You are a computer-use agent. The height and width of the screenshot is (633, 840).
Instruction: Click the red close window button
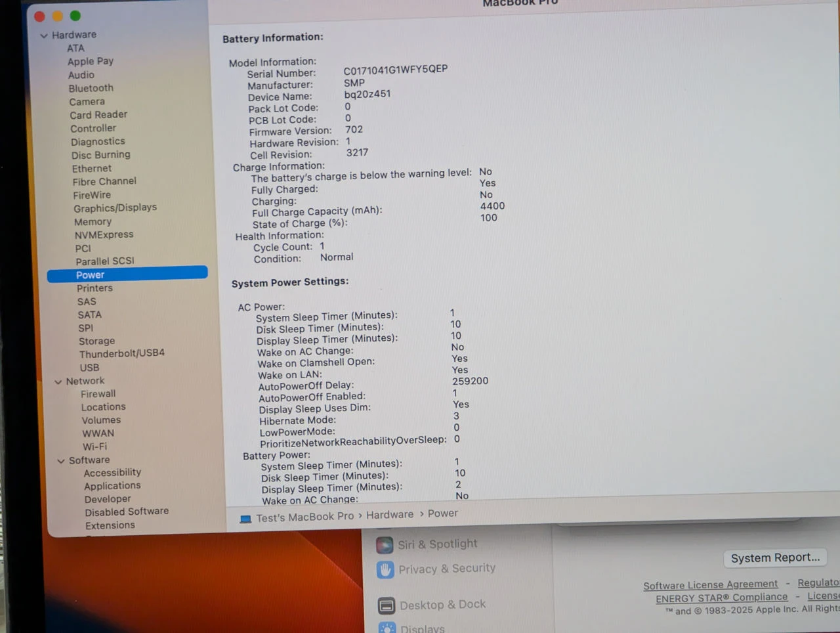[x=39, y=16]
